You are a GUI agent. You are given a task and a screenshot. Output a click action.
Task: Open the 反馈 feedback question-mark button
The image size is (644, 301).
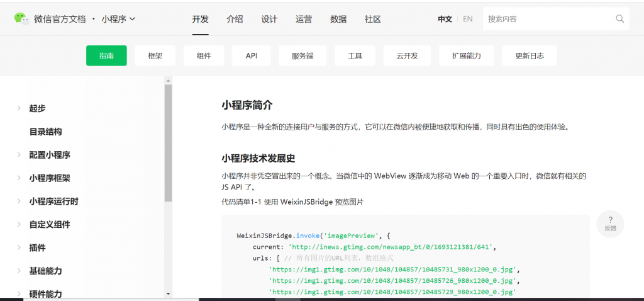pos(610,224)
